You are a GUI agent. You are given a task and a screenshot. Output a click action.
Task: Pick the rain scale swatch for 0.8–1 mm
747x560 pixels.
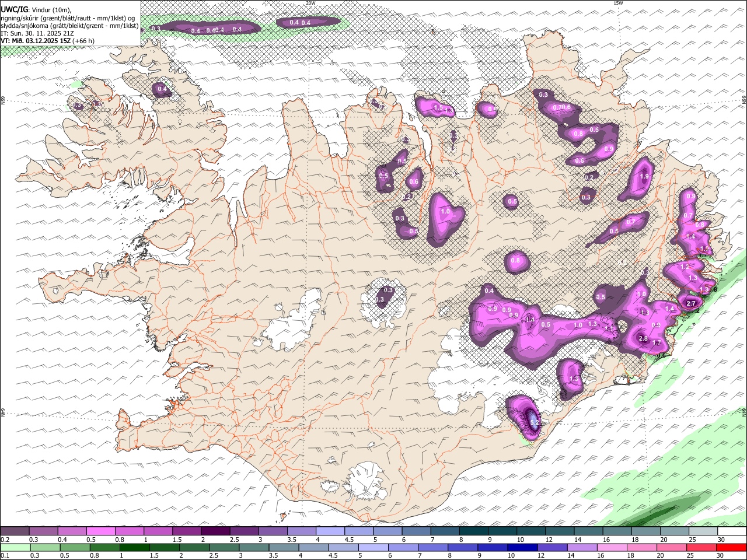[x=105, y=547]
